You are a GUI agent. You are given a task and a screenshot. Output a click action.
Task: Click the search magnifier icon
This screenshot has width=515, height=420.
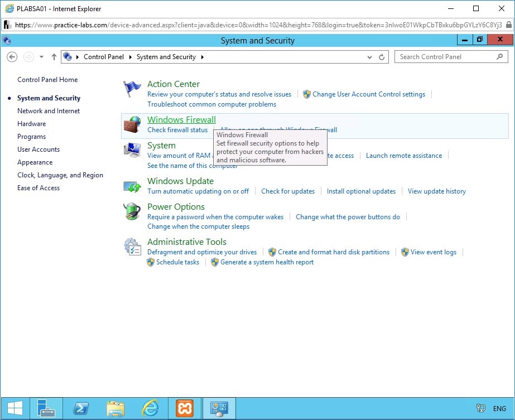(499, 57)
